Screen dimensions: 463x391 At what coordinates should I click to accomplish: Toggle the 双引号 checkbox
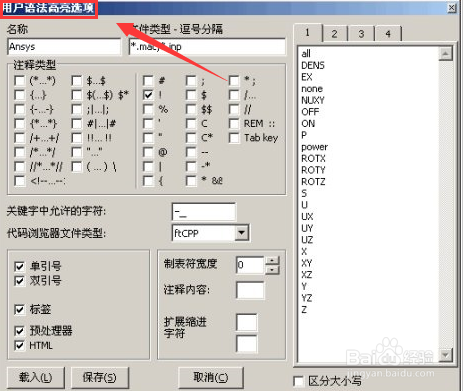click(x=20, y=281)
